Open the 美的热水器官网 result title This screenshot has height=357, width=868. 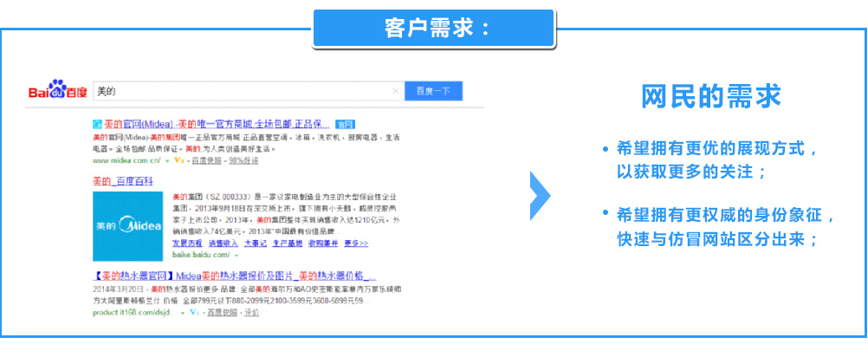(234, 275)
